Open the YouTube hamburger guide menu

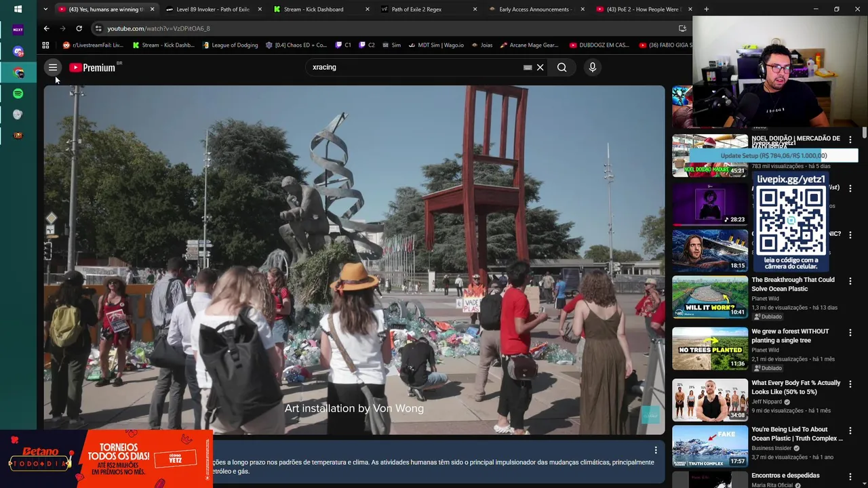click(x=52, y=67)
